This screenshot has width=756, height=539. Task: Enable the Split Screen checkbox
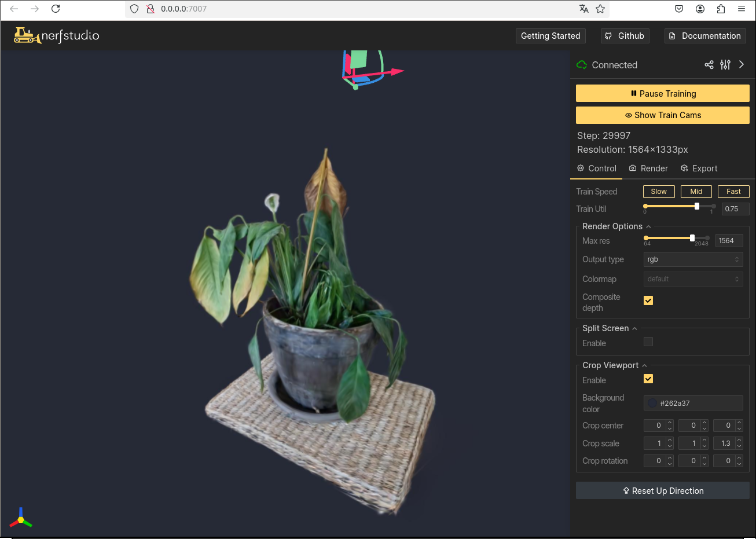pyautogui.click(x=648, y=342)
